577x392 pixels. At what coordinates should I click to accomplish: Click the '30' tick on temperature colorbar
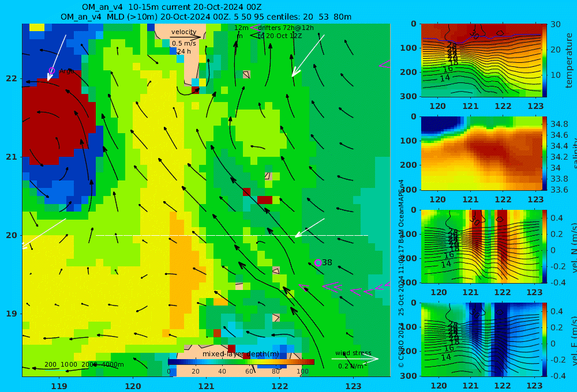pos(556,24)
